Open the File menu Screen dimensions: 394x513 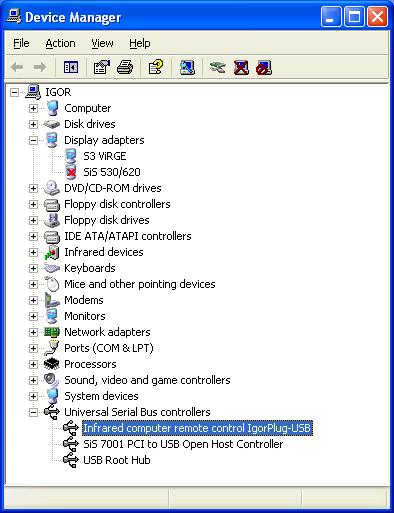21,43
